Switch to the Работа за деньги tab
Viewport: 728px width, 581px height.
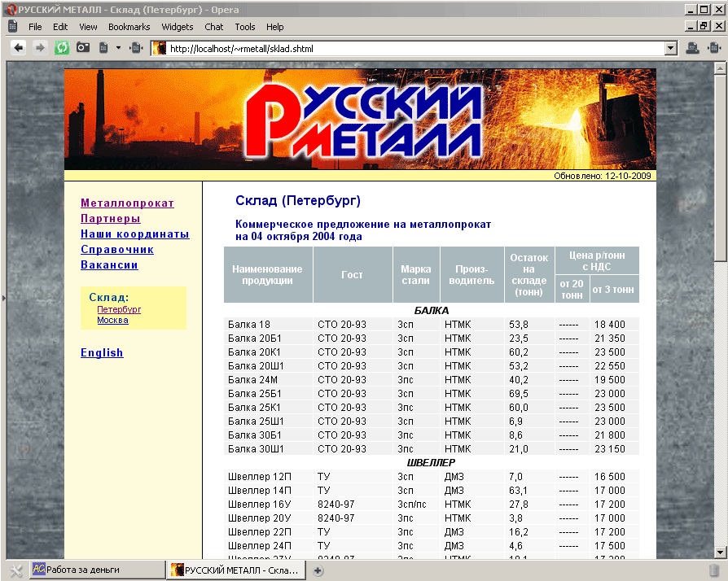pyautogui.click(x=98, y=570)
